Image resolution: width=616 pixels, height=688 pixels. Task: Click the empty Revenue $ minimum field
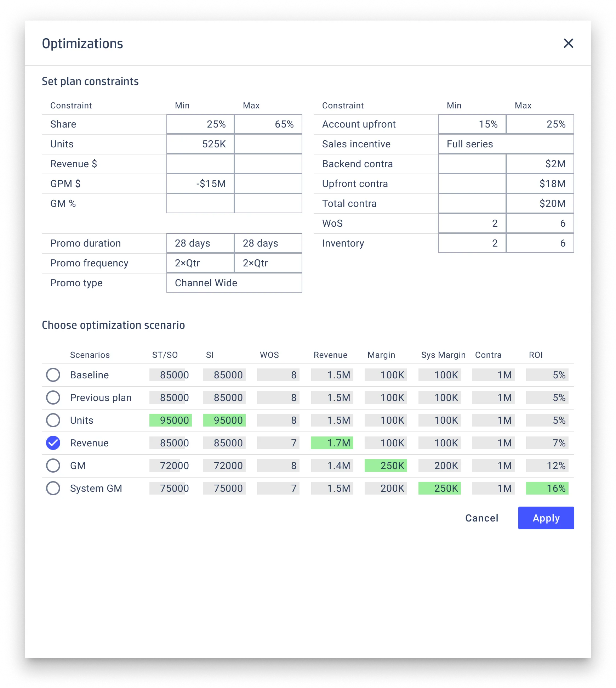point(200,164)
